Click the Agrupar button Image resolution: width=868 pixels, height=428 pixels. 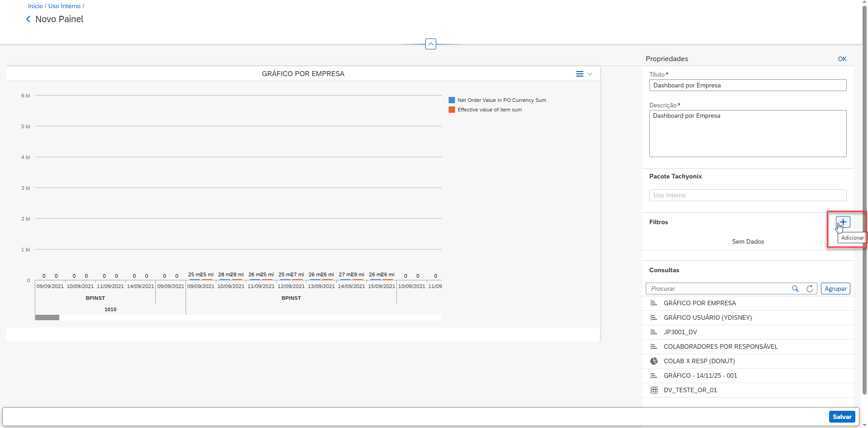coord(835,289)
